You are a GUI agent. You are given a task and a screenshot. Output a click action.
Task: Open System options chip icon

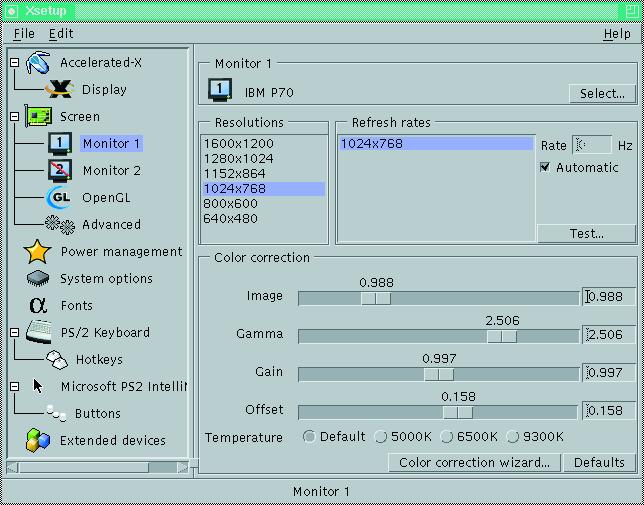point(38,279)
